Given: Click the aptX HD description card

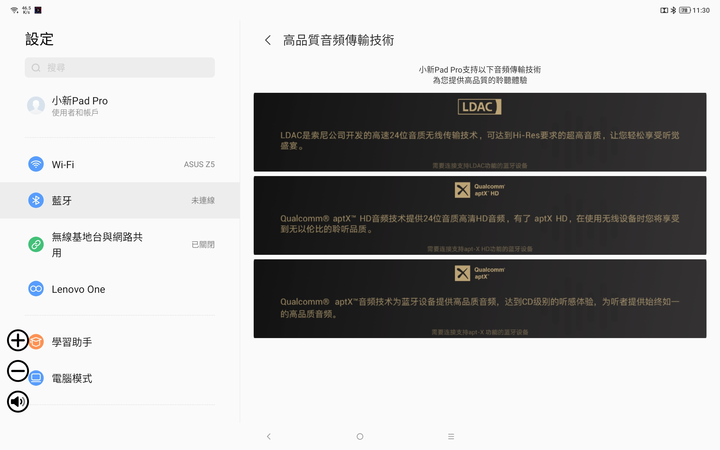Looking at the screenshot, I should 480,215.
